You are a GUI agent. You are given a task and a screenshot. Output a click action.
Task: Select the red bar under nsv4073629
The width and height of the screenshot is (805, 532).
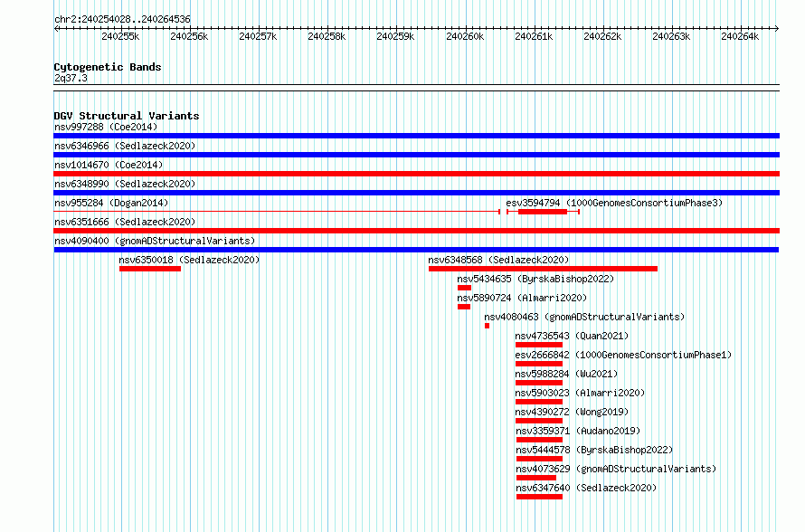click(536, 478)
